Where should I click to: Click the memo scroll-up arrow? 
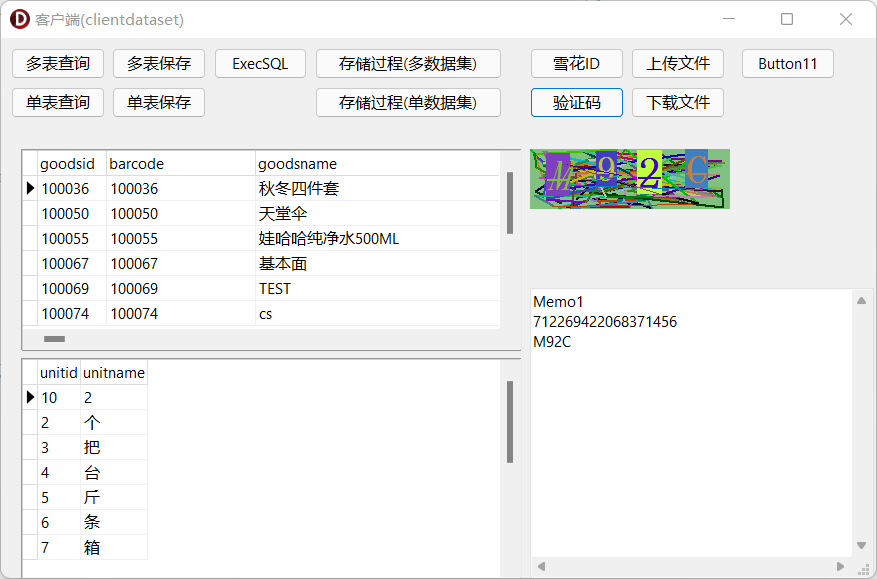[x=861, y=301]
